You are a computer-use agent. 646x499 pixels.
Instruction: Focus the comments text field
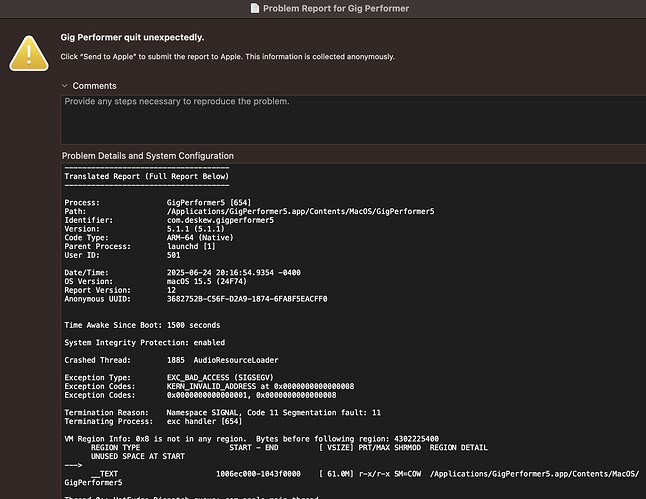coord(350,120)
